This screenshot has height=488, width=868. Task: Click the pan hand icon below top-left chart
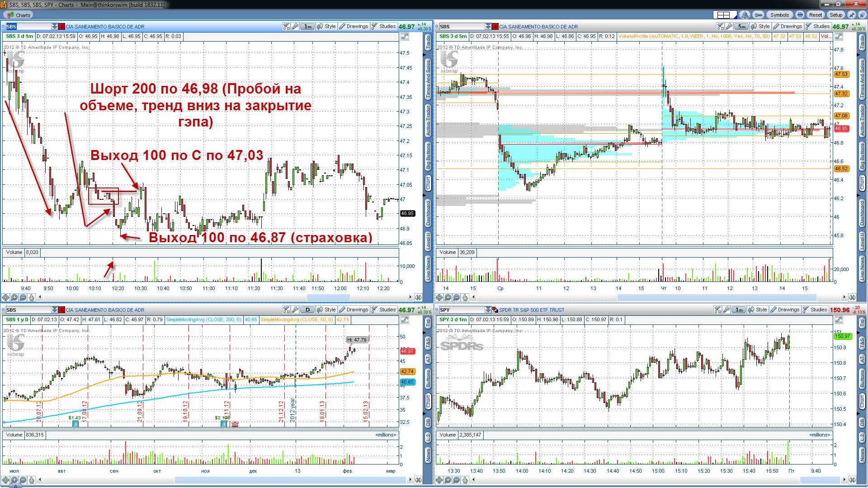[x=32, y=297]
